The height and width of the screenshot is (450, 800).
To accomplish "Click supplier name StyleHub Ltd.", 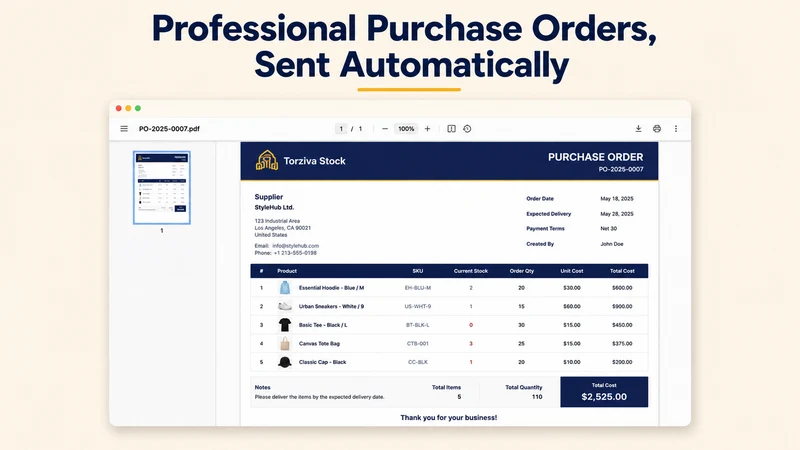I will pos(274,207).
